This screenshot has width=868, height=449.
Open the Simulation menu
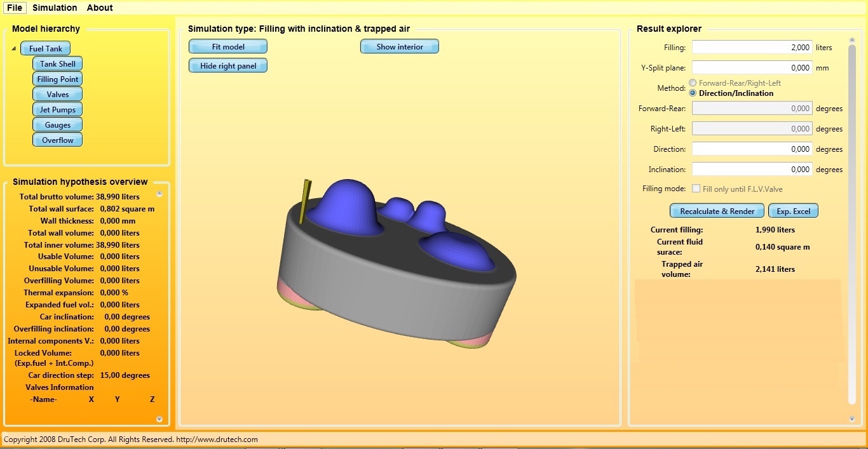coord(55,8)
